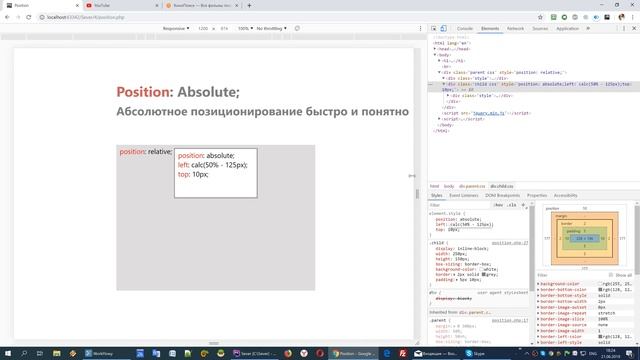Click the Styles pane Filter input

460,205
